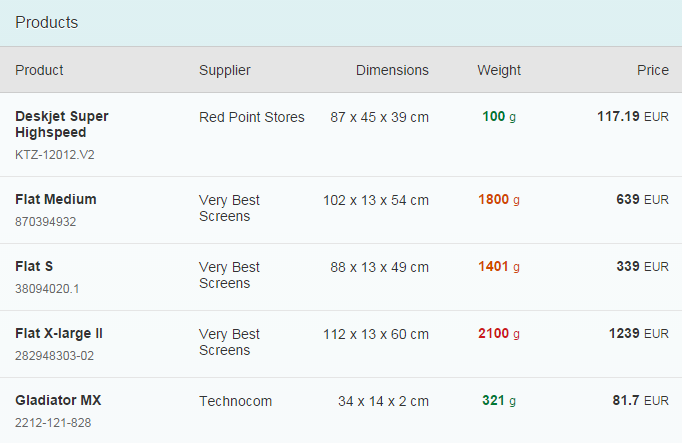Click the Red Point Stores supplier
This screenshot has width=682, height=443.
251,117
